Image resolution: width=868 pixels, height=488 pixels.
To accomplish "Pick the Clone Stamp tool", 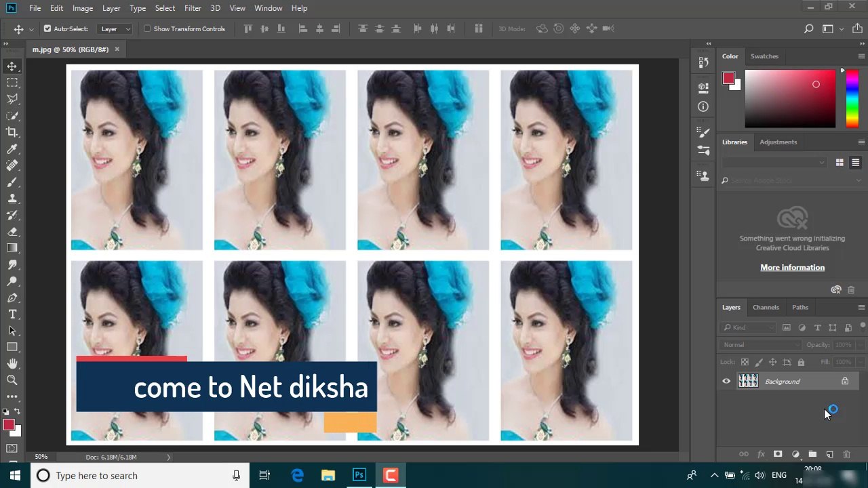I will click(12, 199).
